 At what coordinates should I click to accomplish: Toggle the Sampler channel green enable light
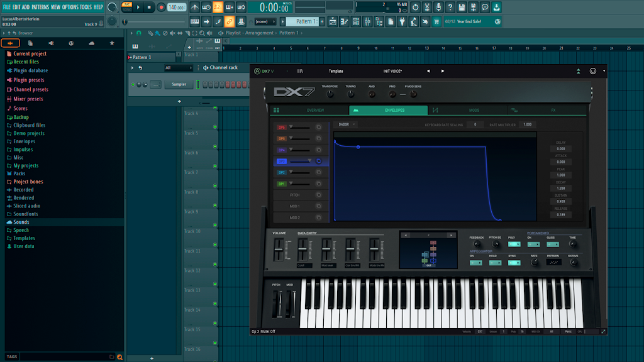point(133,85)
